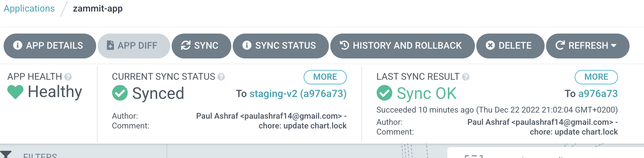Open MORE under Current Sync Status
Screen dimensions: 644x158
pos(325,77)
